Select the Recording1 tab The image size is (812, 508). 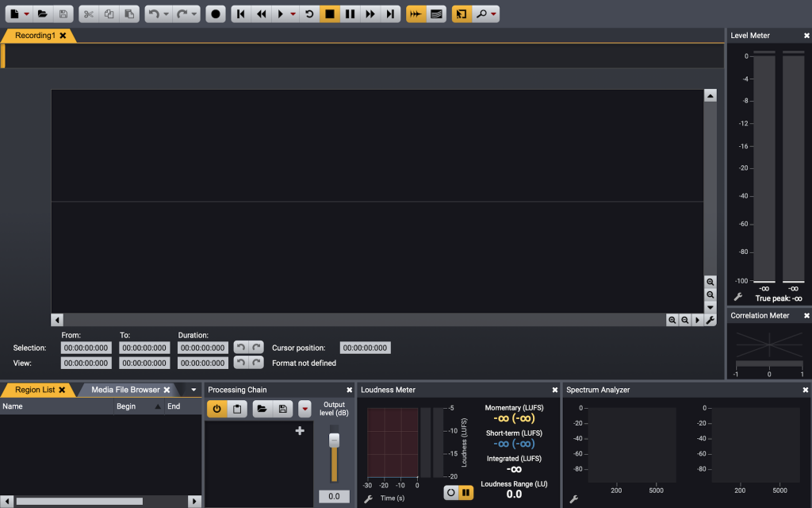click(x=35, y=36)
